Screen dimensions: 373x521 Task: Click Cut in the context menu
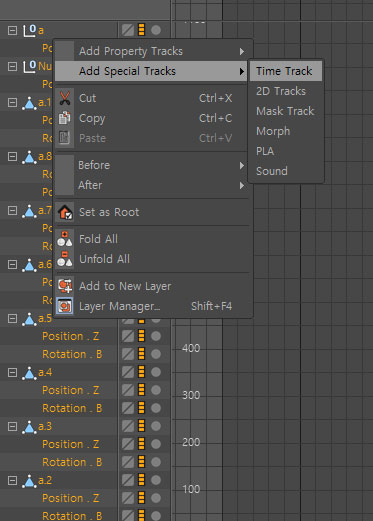(152, 98)
